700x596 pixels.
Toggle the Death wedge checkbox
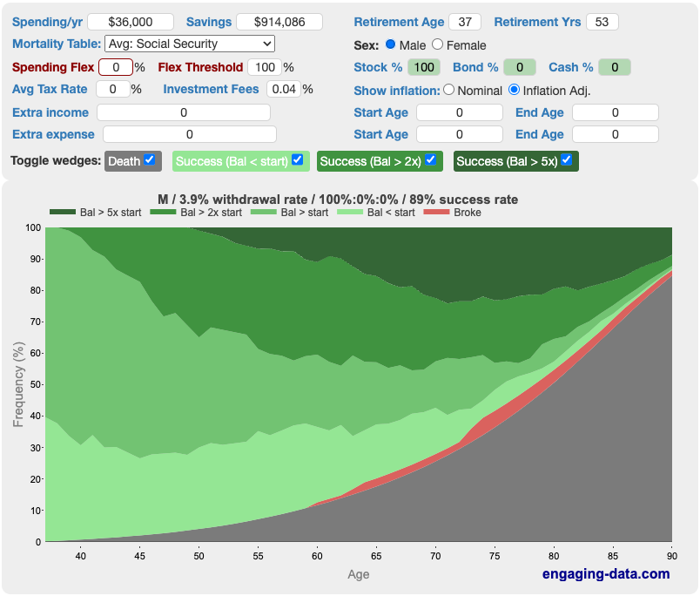click(x=149, y=159)
